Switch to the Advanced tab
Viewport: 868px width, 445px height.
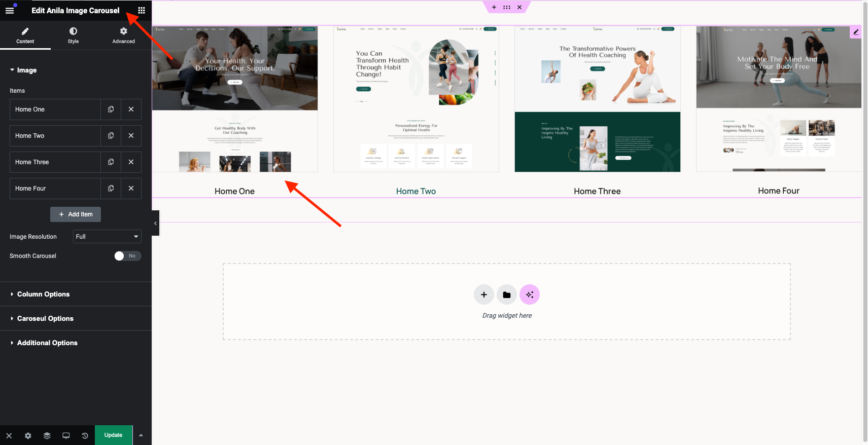[123, 35]
